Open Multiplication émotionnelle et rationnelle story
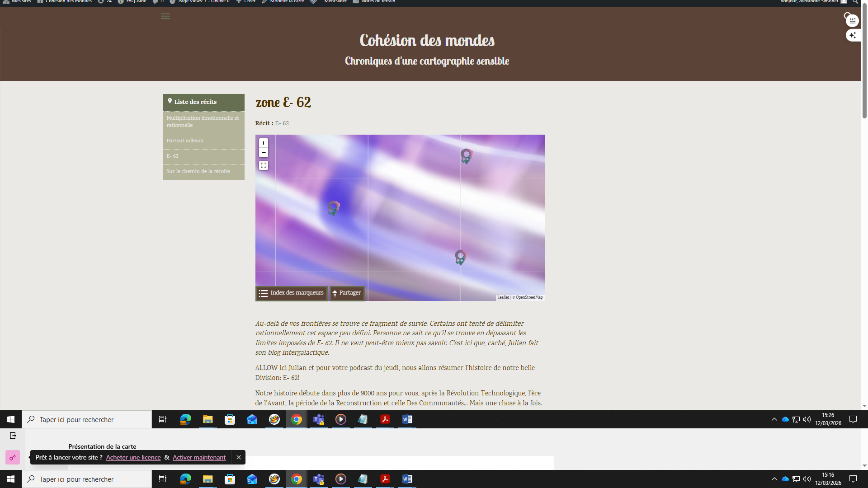Image resolution: width=868 pixels, height=488 pixels. (203, 122)
